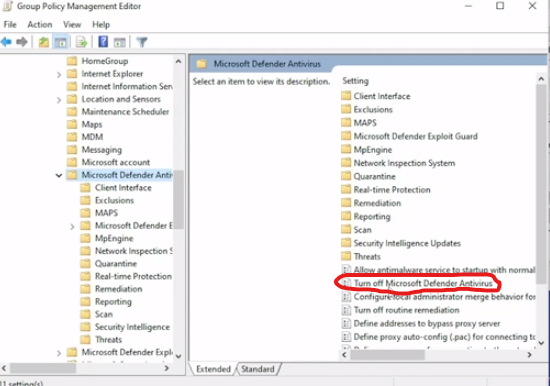The width and height of the screenshot is (550, 386).
Task: Select Microsoft account in the tree
Action: click(116, 162)
